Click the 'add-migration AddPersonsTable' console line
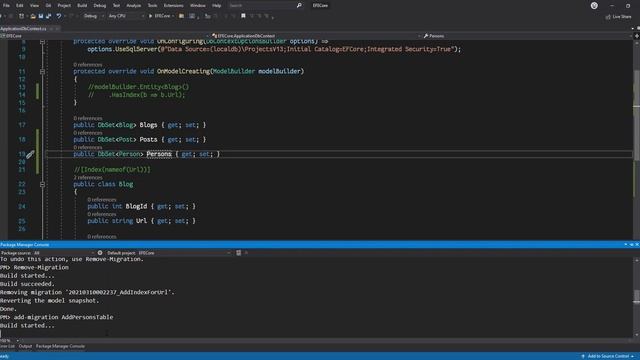Viewport: 640px width, 360px height. pyautogui.click(x=57, y=317)
